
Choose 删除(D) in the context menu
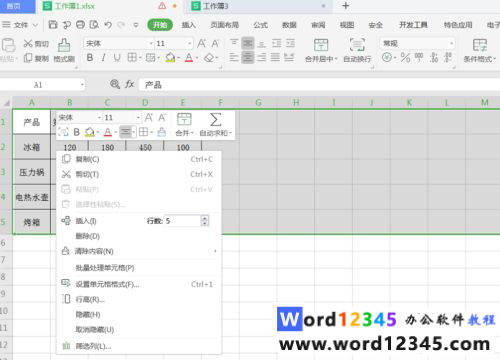[x=139, y=236]
